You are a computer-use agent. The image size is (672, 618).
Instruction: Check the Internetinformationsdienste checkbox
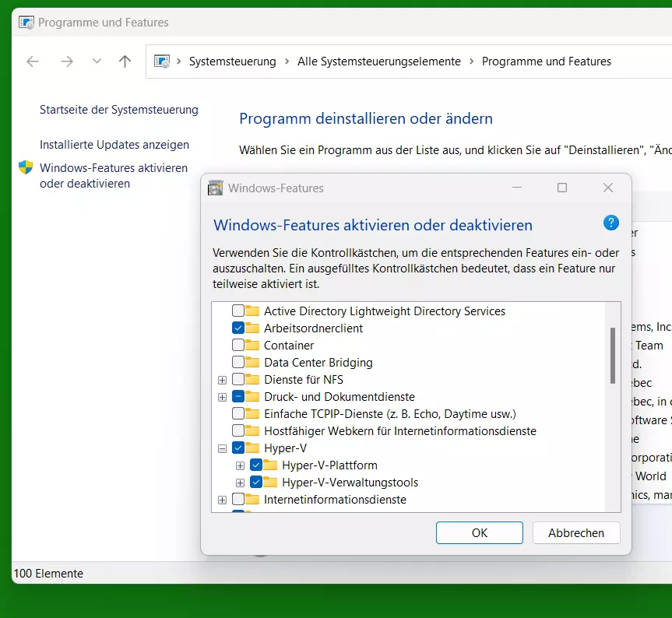click(237, 499)
